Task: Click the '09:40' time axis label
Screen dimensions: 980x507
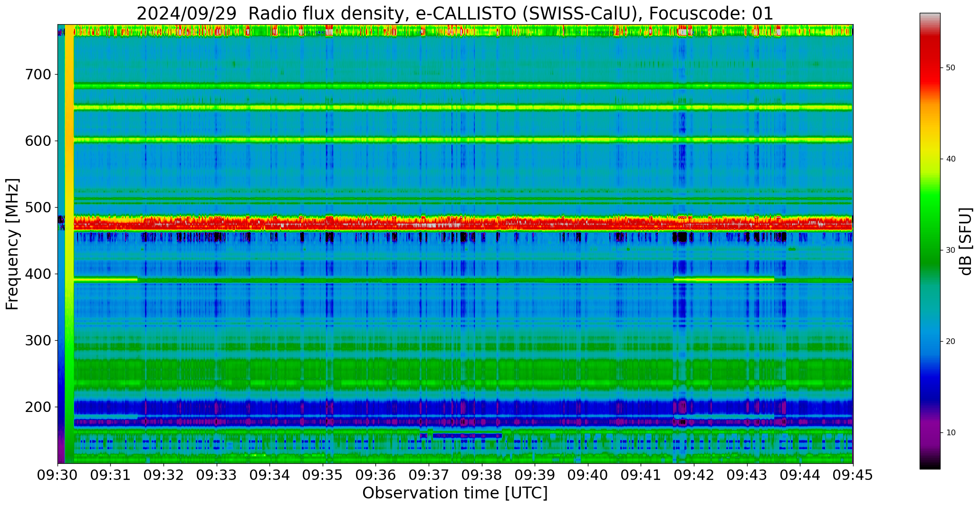Action: pyautogui.click(x=588, y=475)
